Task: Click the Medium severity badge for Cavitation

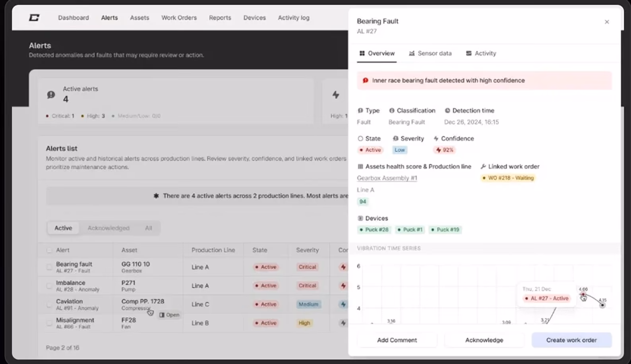Action: click(x=308, y=304)
